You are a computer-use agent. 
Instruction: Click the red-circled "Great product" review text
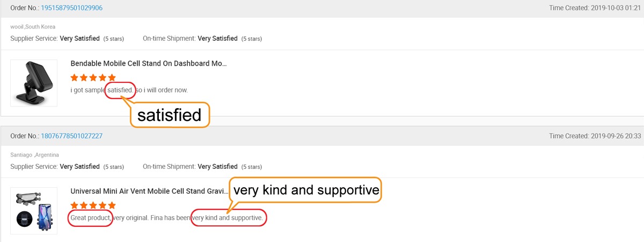(91, 218)
